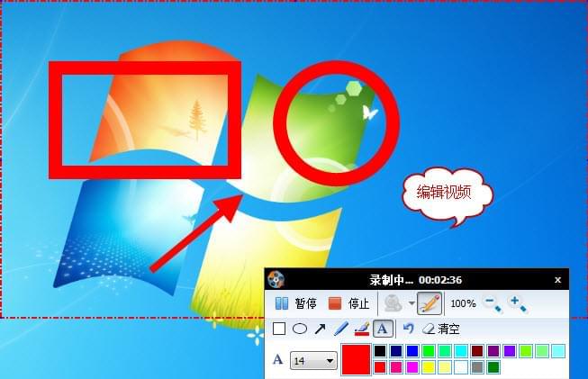Toggle the drawing annotation pencil button
This screenshot has width=588, height=379.
pos(430,303)
